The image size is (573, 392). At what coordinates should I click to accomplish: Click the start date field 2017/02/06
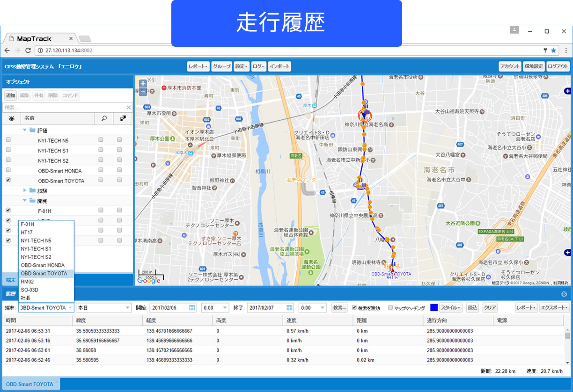[x=169, y=308]
